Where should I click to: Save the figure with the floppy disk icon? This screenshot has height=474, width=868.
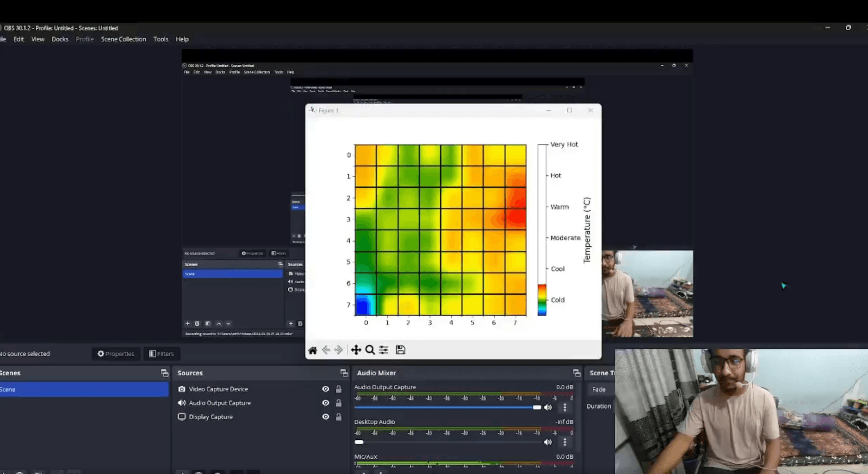[x=401, y=350]
